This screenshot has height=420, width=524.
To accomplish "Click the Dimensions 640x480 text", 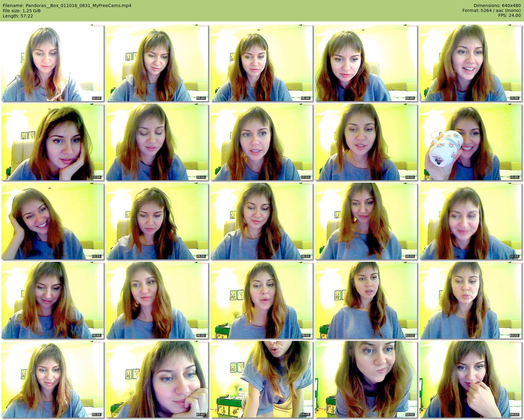I will coord(497,6).
